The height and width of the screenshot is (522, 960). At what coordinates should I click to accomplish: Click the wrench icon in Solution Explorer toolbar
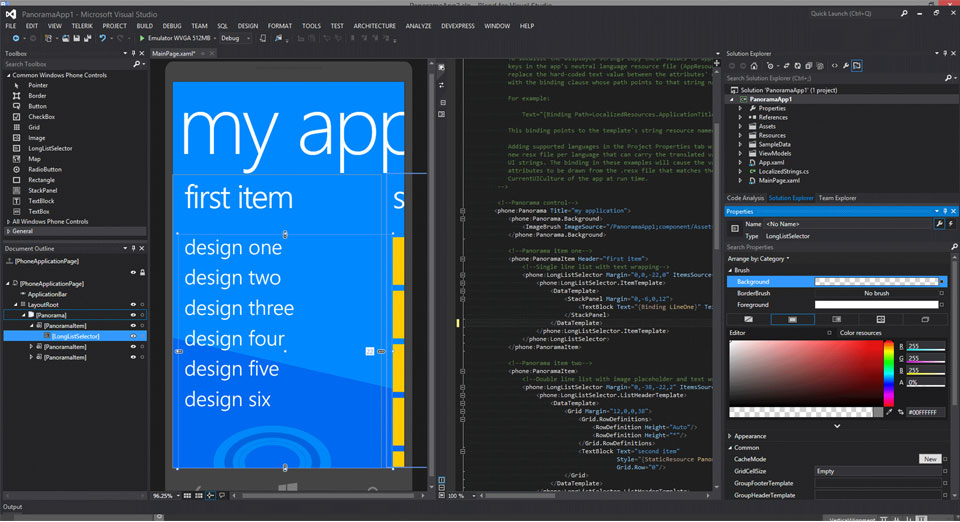coord(846,65)
